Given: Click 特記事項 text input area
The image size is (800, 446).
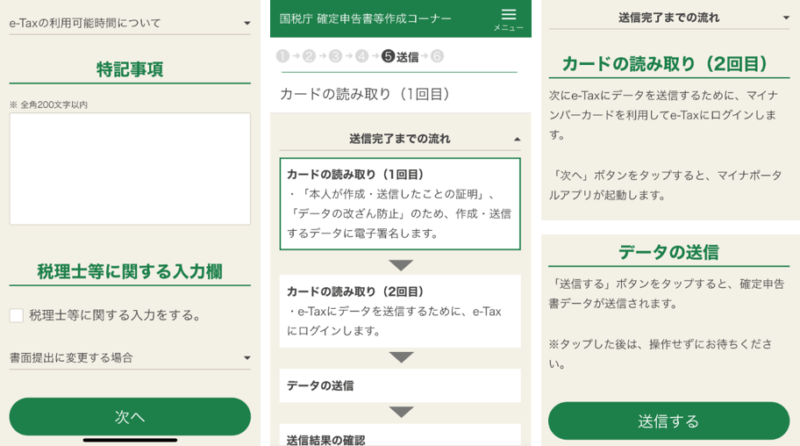Looking at the screenshot, I should 130,169.
